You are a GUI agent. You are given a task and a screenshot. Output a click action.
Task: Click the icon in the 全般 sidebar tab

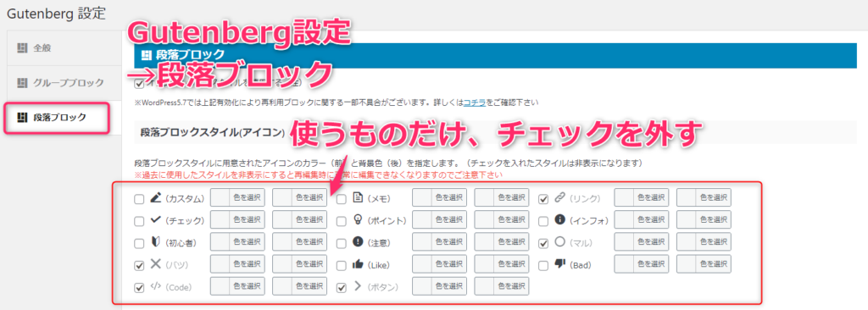(x=22, y=48)
